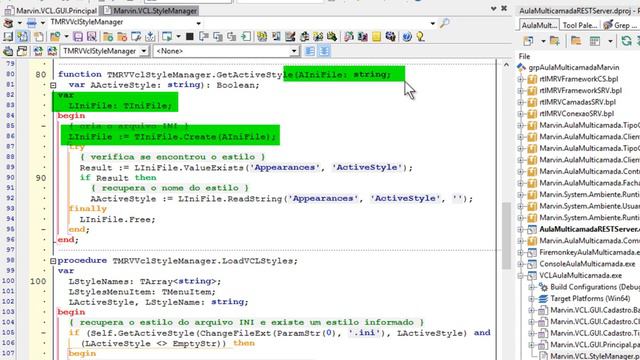Viewport: 640px width, 360px height.
Task: Click the folder-with-red-minus remove from project icon
Action: point(122,37)
